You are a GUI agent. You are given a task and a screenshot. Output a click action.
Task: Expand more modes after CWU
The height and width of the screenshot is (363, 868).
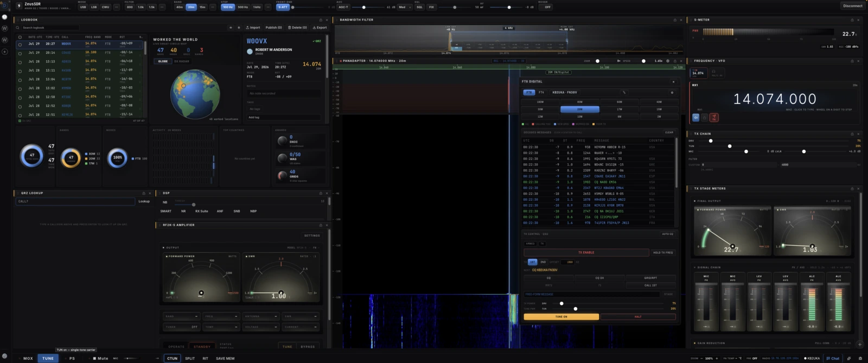[x=117, y=7]
